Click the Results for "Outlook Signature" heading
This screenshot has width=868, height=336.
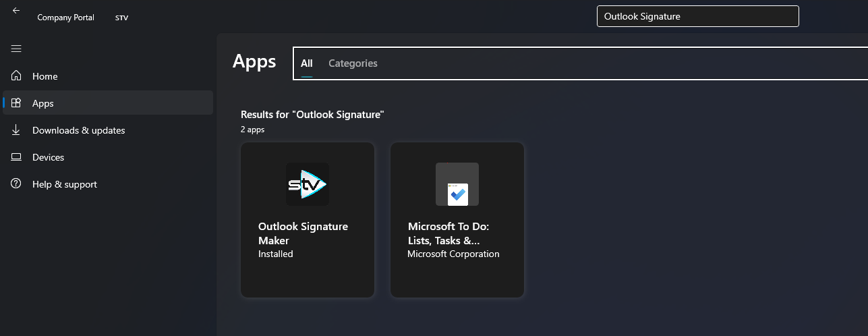coord(312,115)
